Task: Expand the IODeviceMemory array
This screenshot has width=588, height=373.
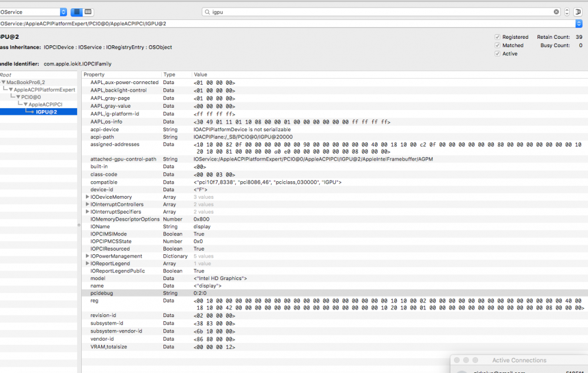Action: [x=88, y=197]
